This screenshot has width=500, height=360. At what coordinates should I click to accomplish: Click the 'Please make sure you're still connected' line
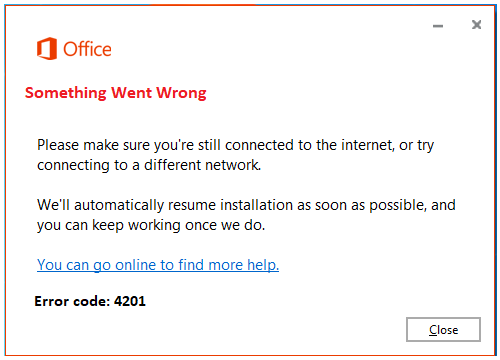(x=235, y=145)
